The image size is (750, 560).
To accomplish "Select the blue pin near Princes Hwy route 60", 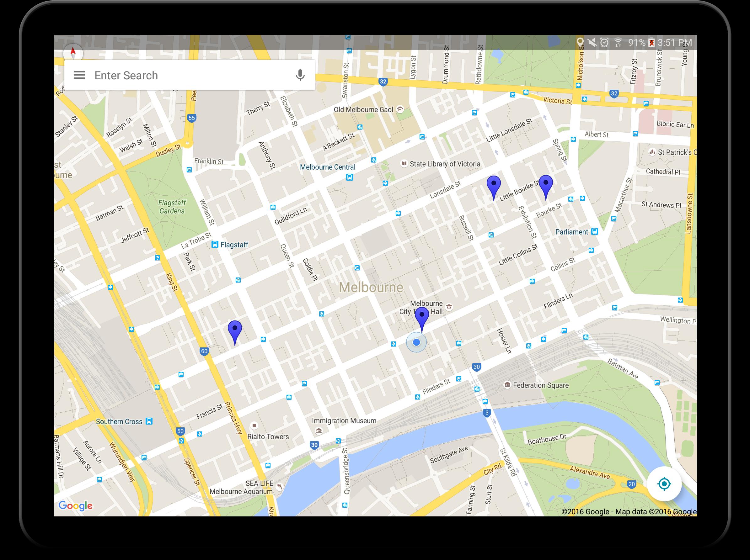I will [x=235, y=332].
